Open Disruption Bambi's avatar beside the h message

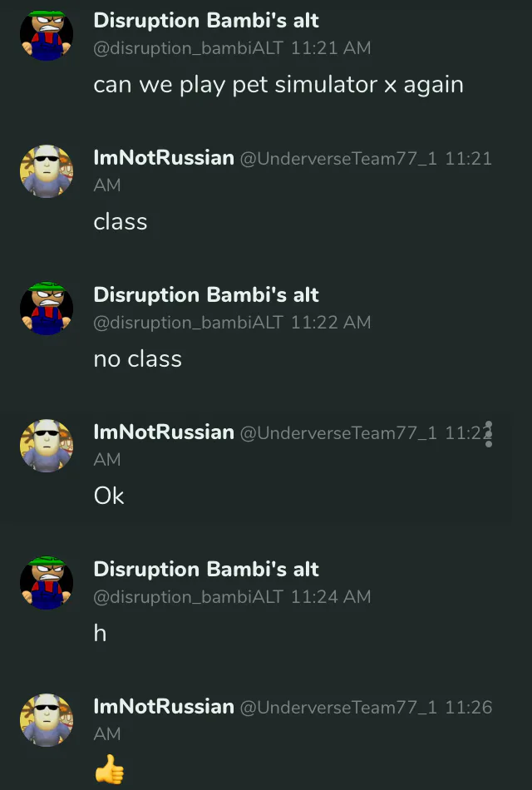47,583
